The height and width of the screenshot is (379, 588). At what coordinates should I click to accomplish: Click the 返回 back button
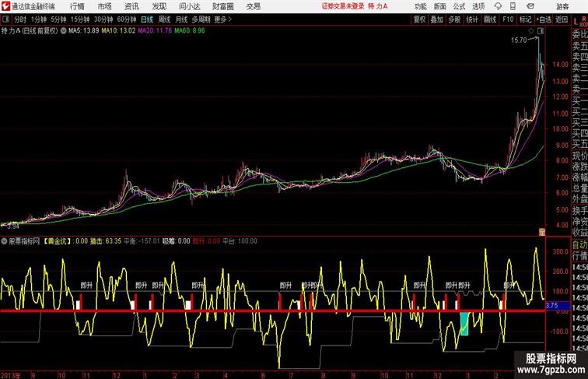(562, 19)
